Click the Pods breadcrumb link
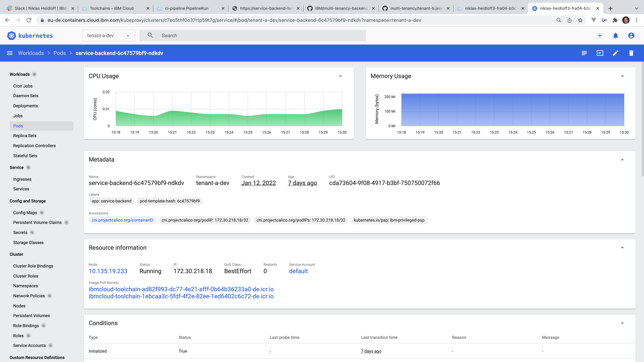This screenshot has height=362, width=644. click(x=60, y=53)
